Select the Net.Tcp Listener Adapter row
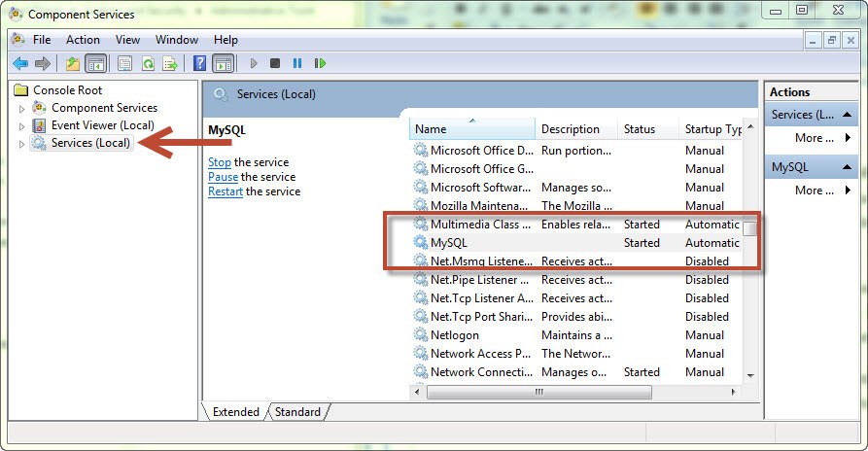Image resolution: width=868 pixels, height=451 pixels. point(576,298)
